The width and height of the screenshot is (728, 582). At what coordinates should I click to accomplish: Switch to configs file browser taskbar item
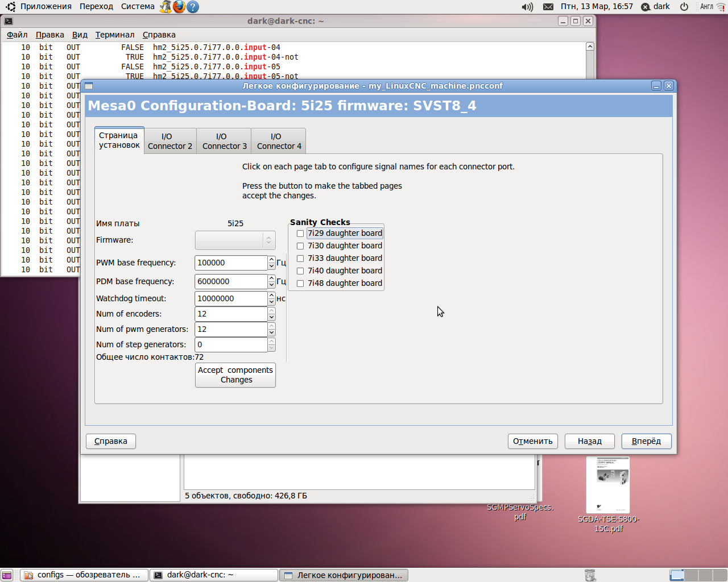[84, 575]
